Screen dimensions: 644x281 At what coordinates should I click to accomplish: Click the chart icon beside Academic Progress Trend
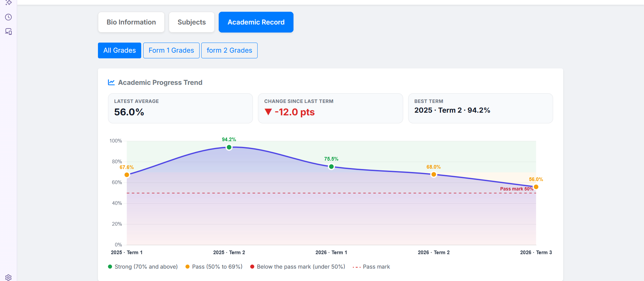point(111,82)
